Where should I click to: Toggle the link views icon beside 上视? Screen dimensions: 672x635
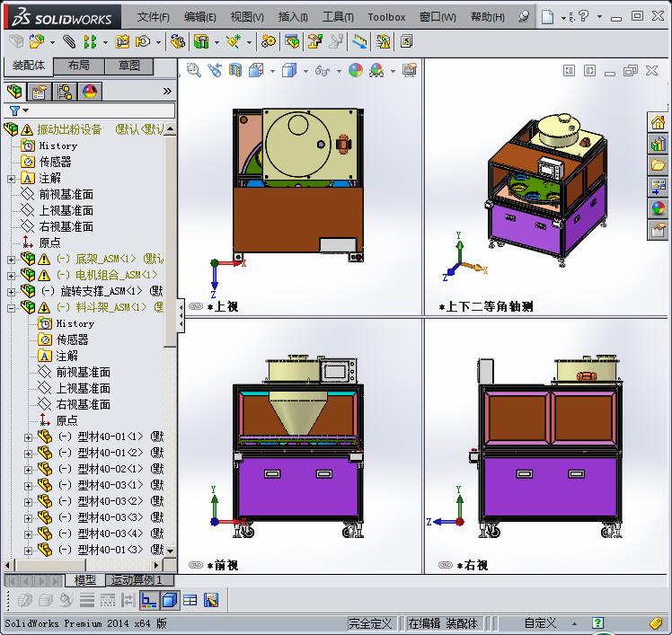pos(196,306)
